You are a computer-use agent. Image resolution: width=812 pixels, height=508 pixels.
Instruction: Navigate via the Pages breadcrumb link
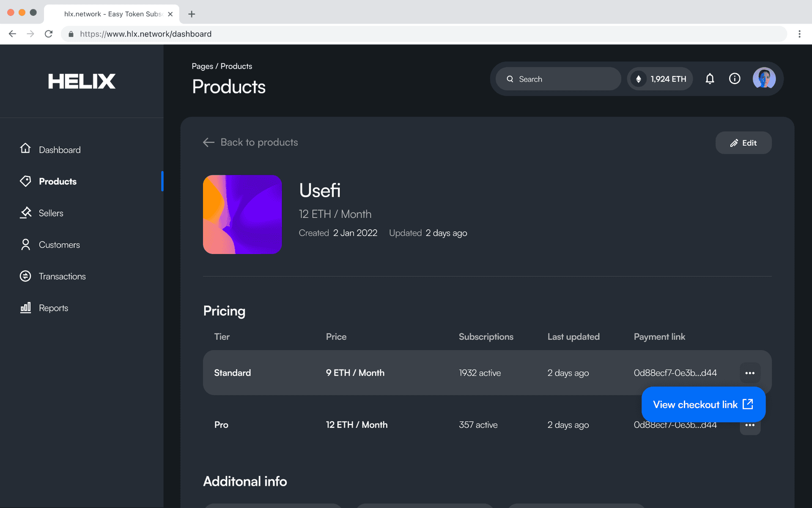tap(202, 66)
